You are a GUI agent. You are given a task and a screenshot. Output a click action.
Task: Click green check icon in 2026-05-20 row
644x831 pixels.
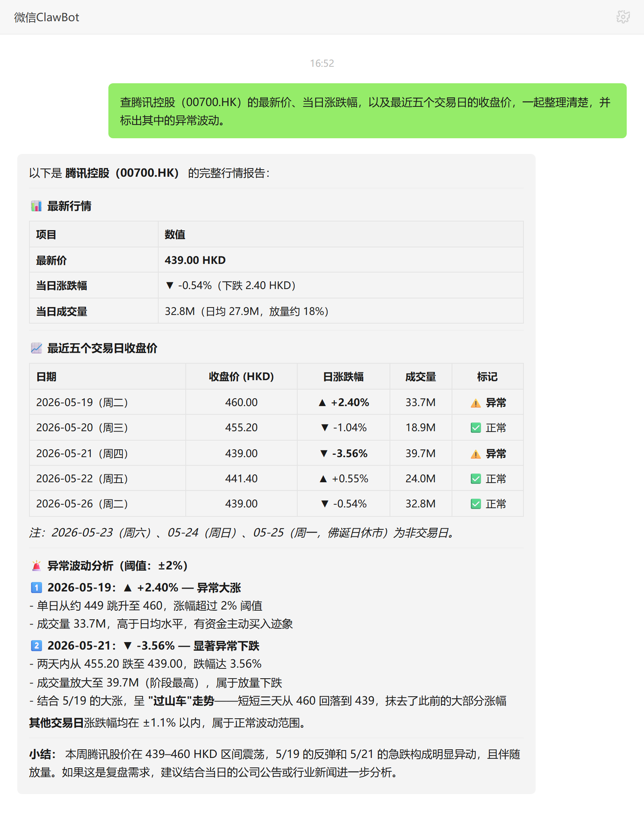[x=476, y=428]
